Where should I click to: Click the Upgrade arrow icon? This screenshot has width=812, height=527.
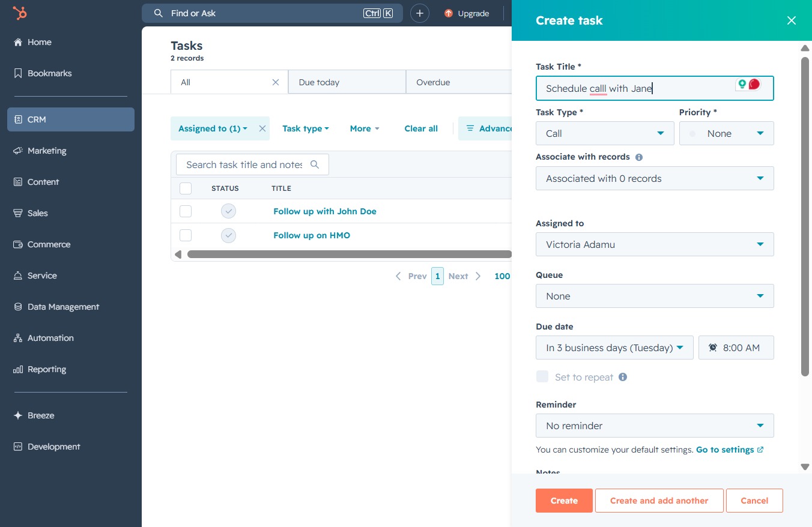click(448, 13)
